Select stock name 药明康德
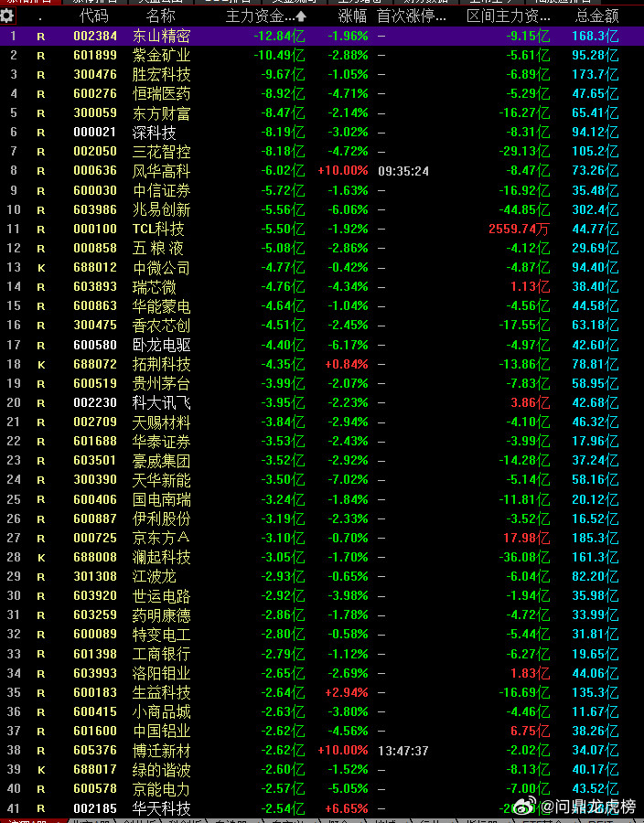 (161, 615)
